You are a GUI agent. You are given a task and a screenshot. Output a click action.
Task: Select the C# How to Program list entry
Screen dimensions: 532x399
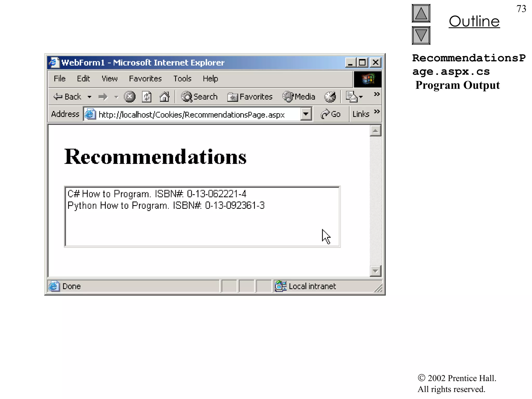click(157, 194)
